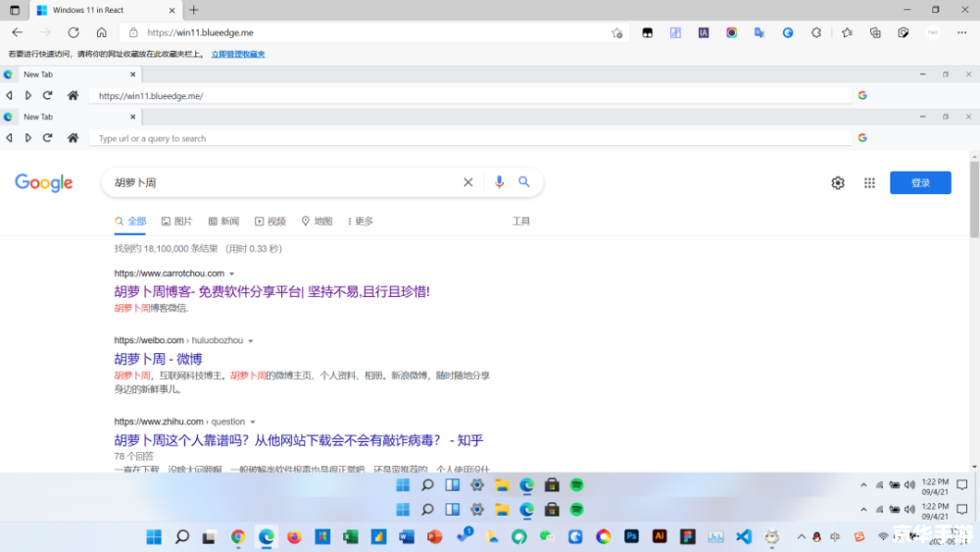This screenshot has height=552, width=980.
Task: Click 立即管理收藏夹 link
Action: click(238, 54)
